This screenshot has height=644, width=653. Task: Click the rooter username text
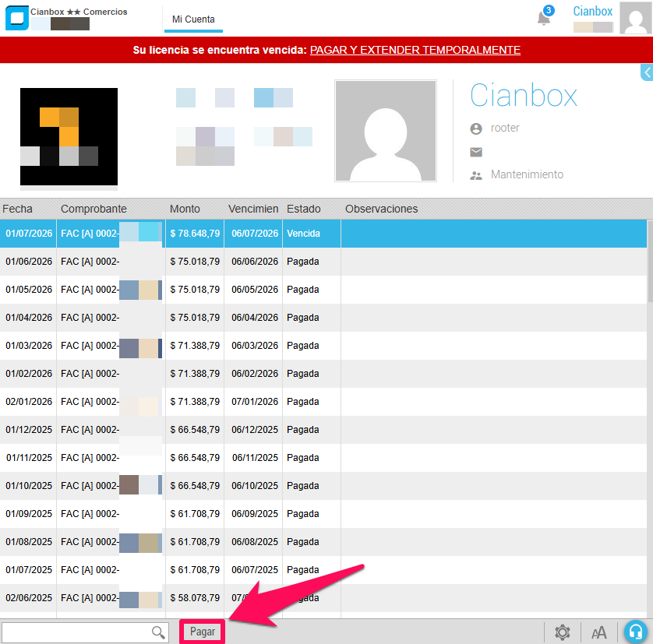(x=505, y=128)
